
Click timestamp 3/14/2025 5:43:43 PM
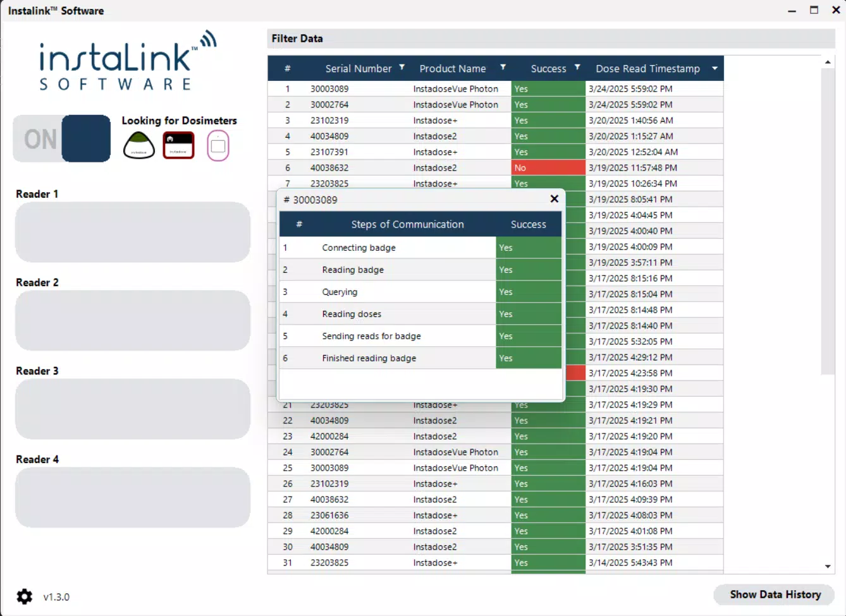coord(630,563)
